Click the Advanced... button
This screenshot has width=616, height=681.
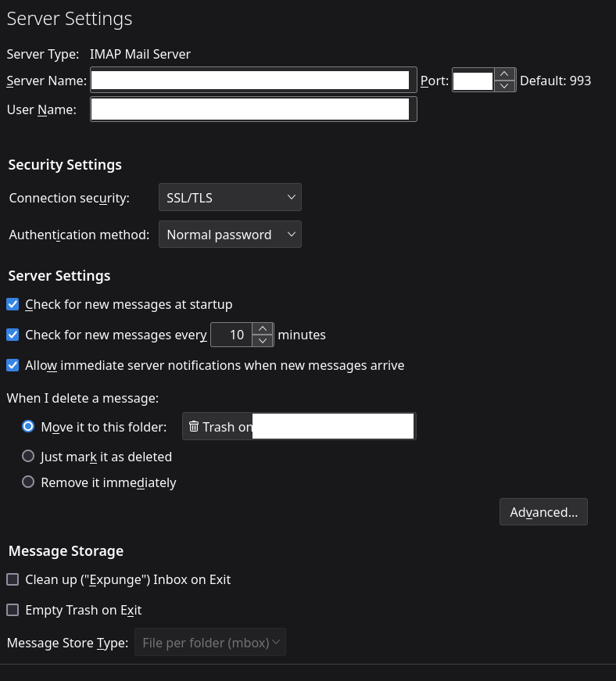[543, 512]
